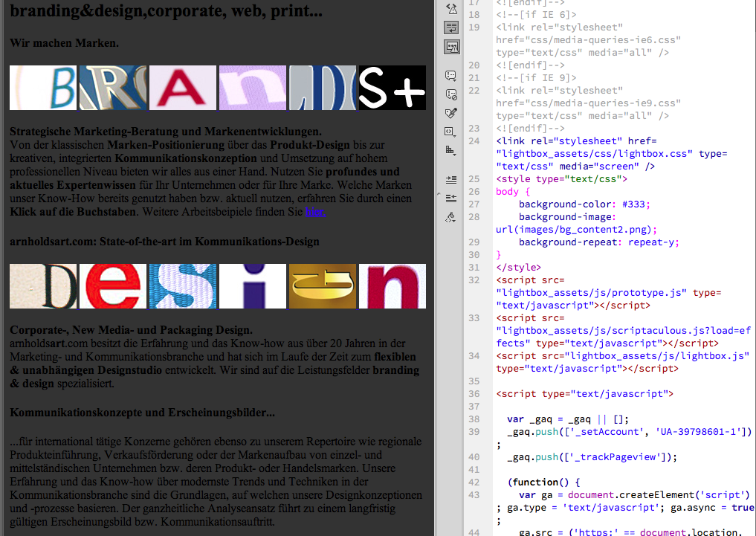Viewport: 756px width, 536px height.
Task: Click 'body {' selector line in code
Action: pos(513,192)
